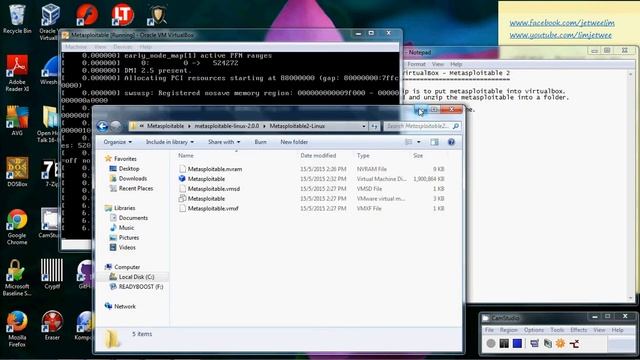Image resolution: width=640 pixels, height=360 pixels.
Task: Click the New folder button
Action: (294, 142)
